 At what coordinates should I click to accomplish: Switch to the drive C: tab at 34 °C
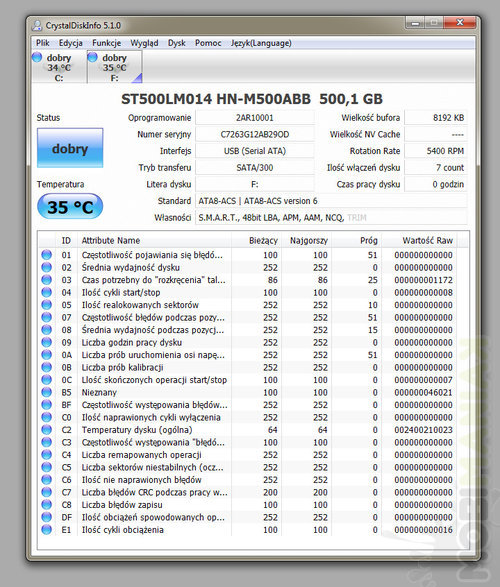click(x=60, y=67)
